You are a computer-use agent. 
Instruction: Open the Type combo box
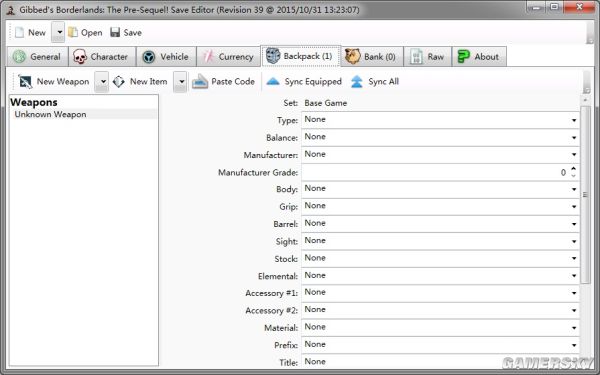[x=440, y=120]
